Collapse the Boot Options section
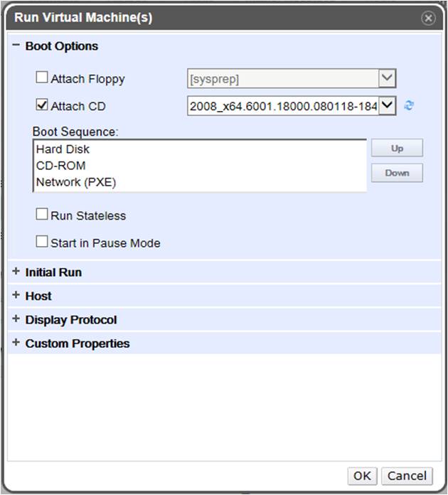Image resolution: width=448 pixels, height=495 pixels. coord(16,46)
